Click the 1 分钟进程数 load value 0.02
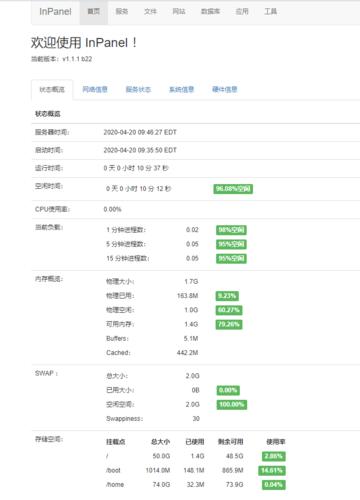The width and height of the screenshot is (360, 500). (x=192, y=230)
